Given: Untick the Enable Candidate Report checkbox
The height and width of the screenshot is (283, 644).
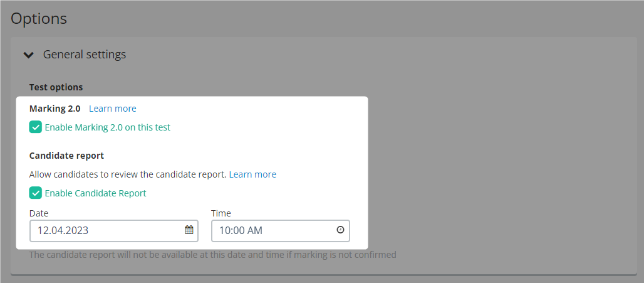Looking at the screenshot, I should (36, 193).
